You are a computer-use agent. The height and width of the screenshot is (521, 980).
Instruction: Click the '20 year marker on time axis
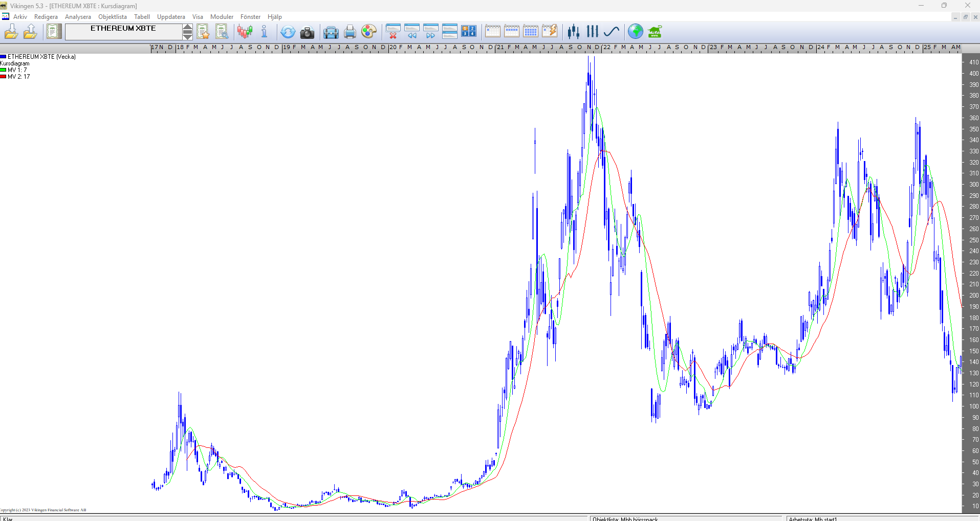[x=393, y=48]
